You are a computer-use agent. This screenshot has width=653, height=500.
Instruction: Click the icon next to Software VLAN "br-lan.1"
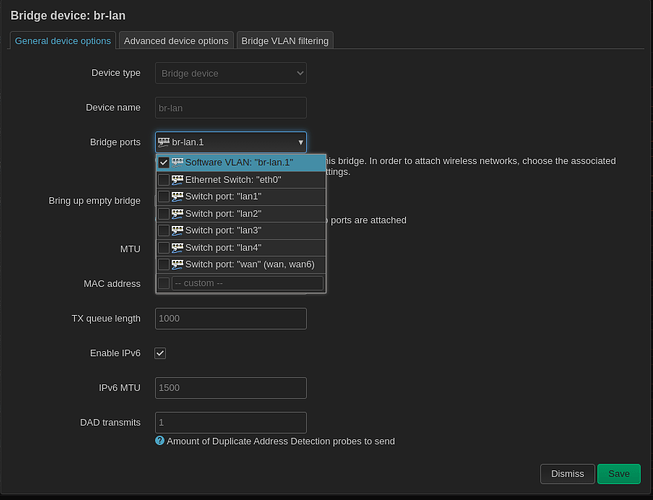click(x=177, y=162)
